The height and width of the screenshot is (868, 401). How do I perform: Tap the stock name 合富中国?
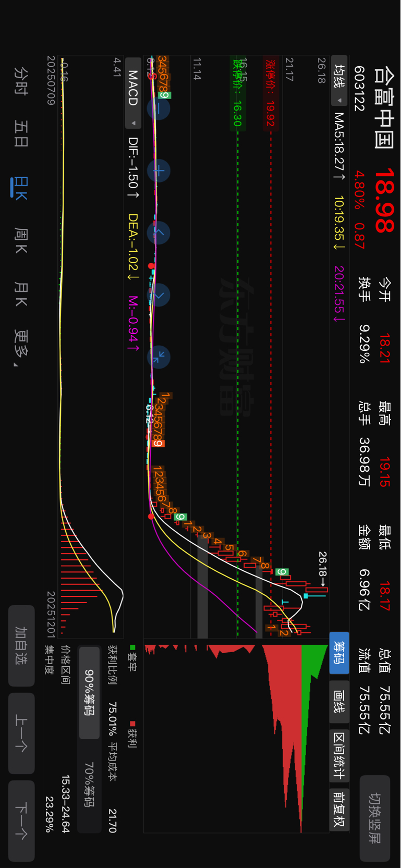pyautogui.click(x=385, y=107)
